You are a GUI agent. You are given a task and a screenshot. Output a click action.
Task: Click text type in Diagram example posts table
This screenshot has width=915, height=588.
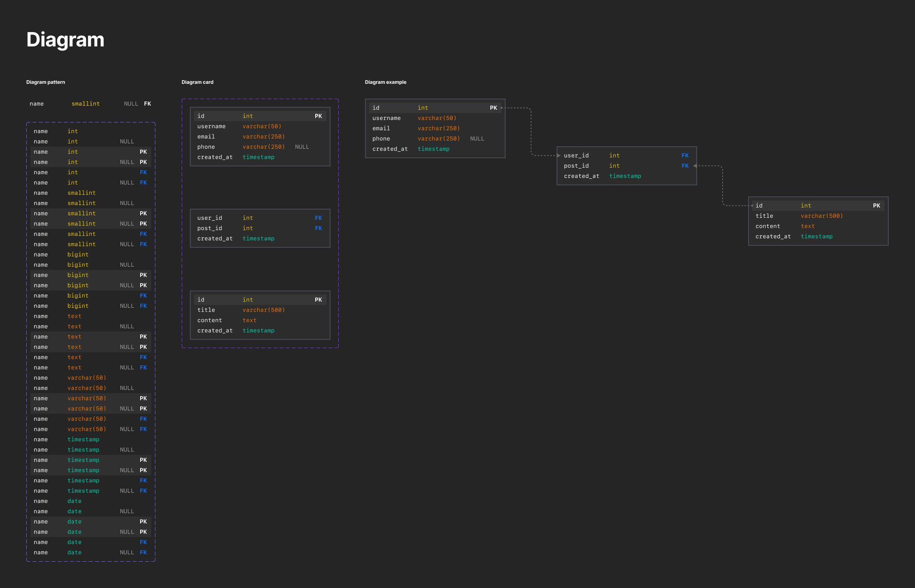pyautogui.click(x=807, y=226)
